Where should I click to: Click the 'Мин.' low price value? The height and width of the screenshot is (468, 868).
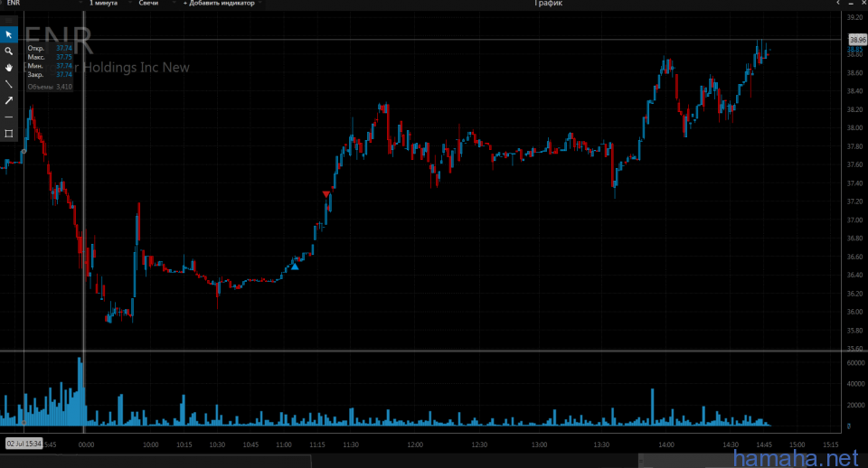click(63, 66)
